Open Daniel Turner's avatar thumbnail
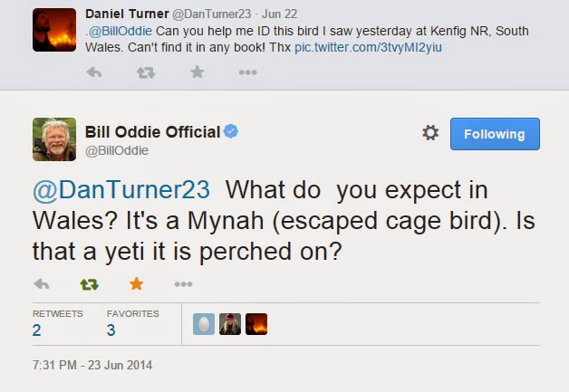 (53, 28)
